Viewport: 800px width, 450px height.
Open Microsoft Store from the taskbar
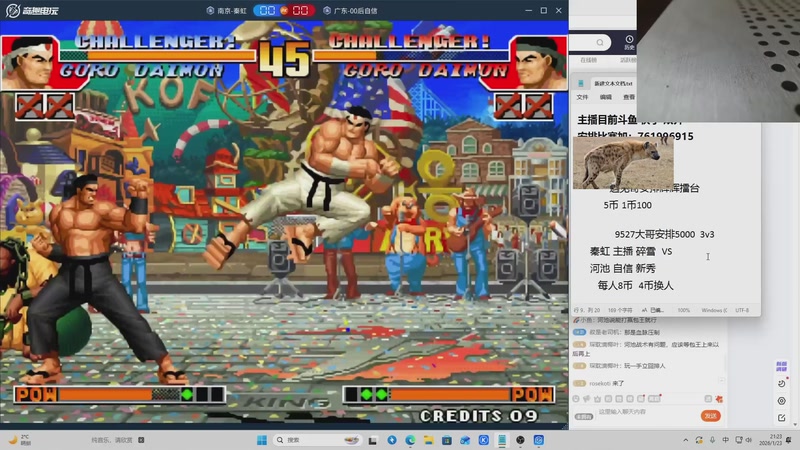[x=447, y=440]
